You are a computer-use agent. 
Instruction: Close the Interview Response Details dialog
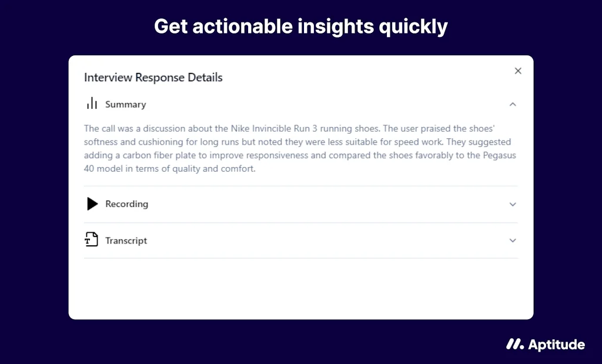point(518,70)
